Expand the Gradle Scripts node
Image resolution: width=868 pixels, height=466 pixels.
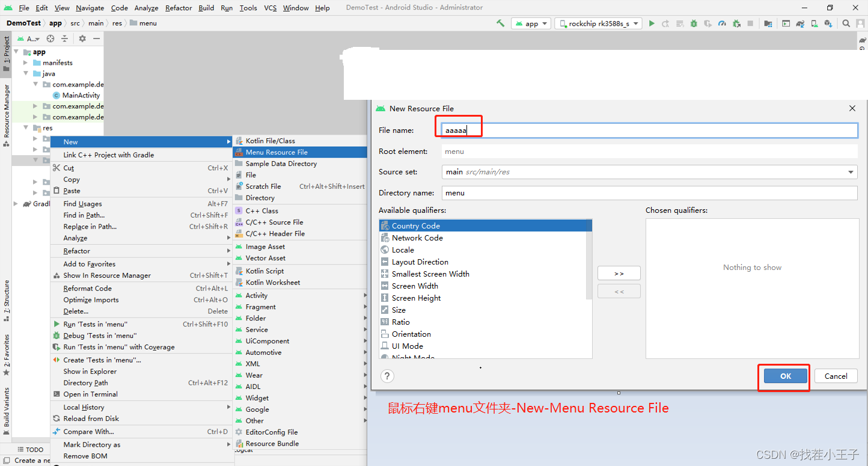coord(16,204)
